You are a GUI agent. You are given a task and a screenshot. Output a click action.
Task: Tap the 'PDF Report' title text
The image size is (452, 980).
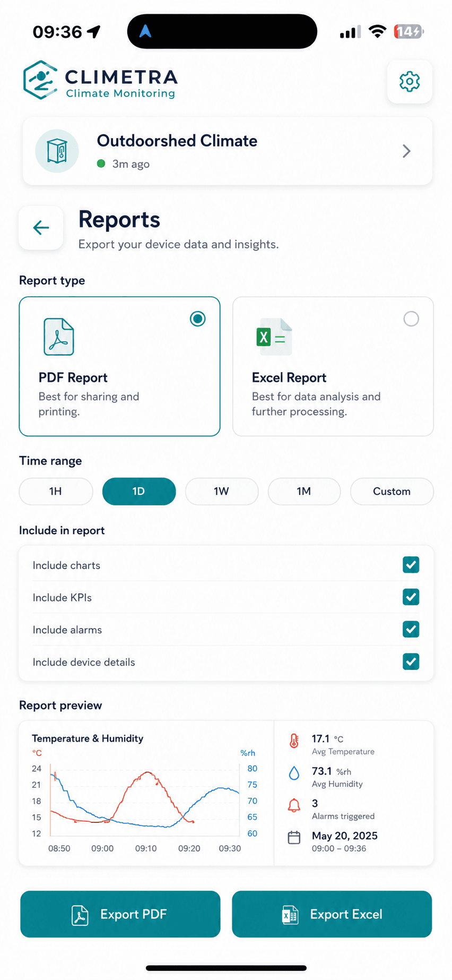tap(73, 377)
